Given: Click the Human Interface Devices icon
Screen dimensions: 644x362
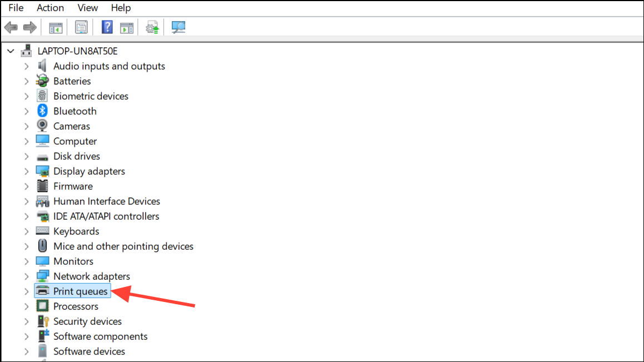Looking at the screenshot, I should 42,201.
